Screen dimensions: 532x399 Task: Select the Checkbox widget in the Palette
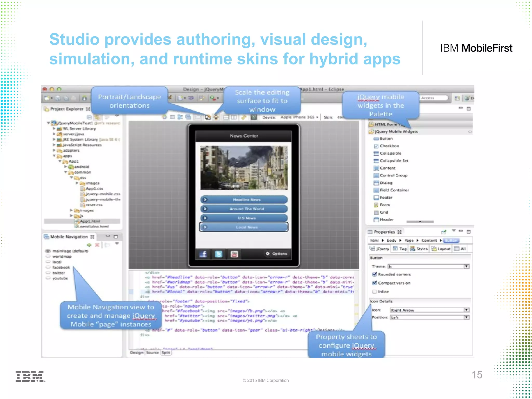(x=389, y=146)
